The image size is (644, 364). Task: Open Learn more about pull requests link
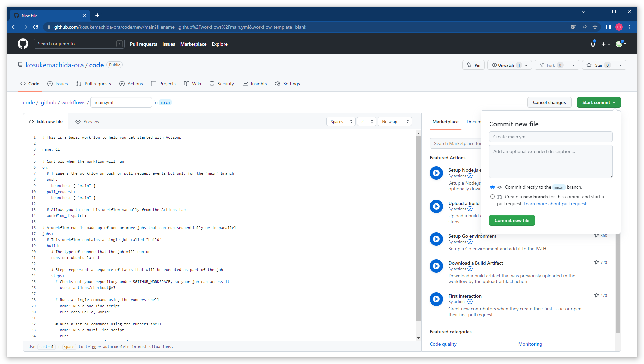coord(556,204)
